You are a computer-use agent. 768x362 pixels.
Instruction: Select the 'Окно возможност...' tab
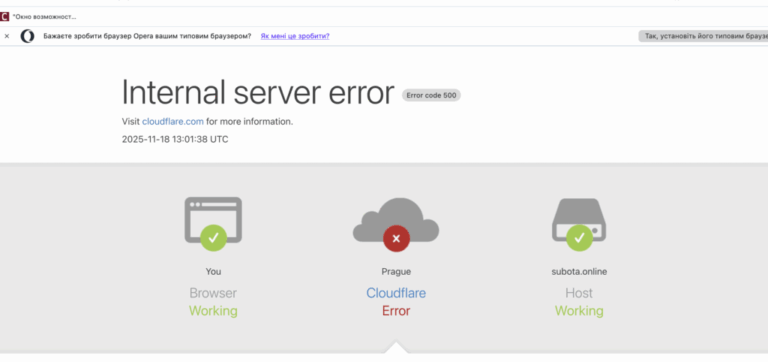pyautogui.click(x=39, y=17)
